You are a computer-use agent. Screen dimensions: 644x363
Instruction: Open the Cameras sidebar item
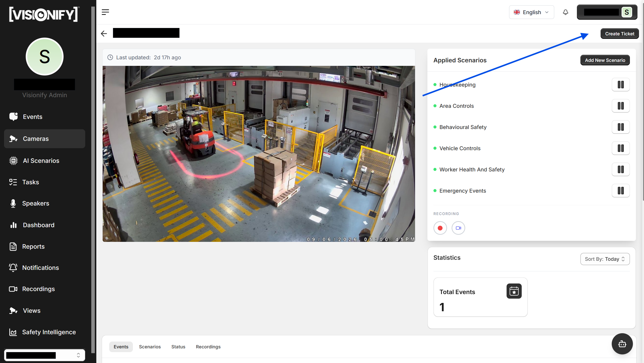click(x=45, y=139)
